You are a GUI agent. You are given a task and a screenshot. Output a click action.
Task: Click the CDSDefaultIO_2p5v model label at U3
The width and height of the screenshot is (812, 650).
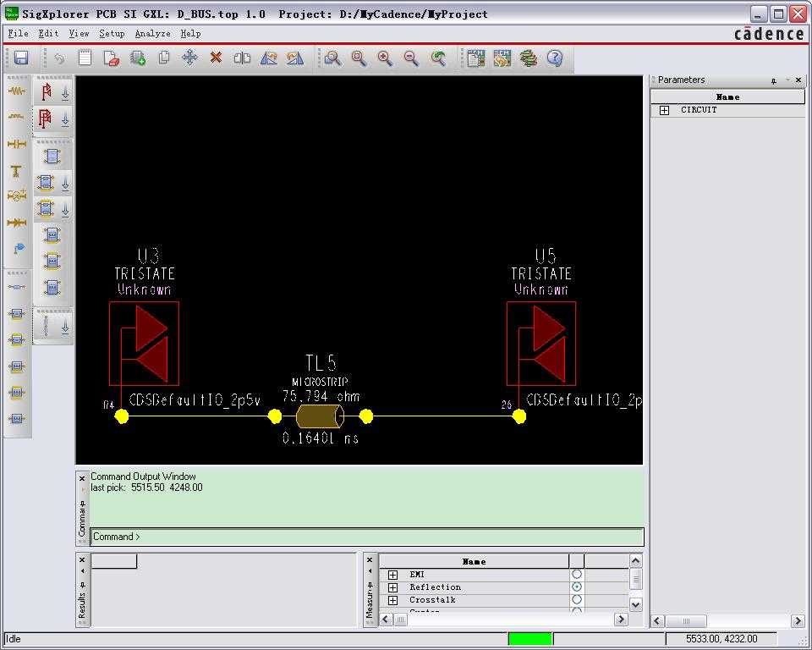point(195,400)
